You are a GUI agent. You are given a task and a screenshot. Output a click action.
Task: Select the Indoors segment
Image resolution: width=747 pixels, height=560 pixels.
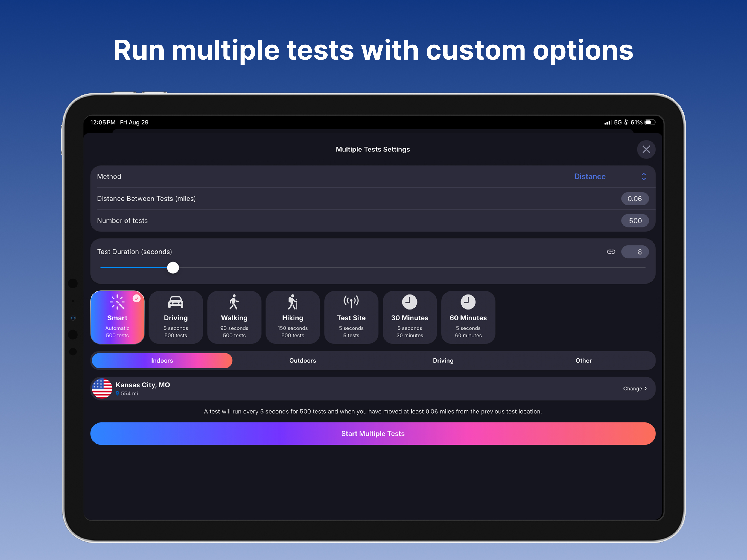coord(162,360)
